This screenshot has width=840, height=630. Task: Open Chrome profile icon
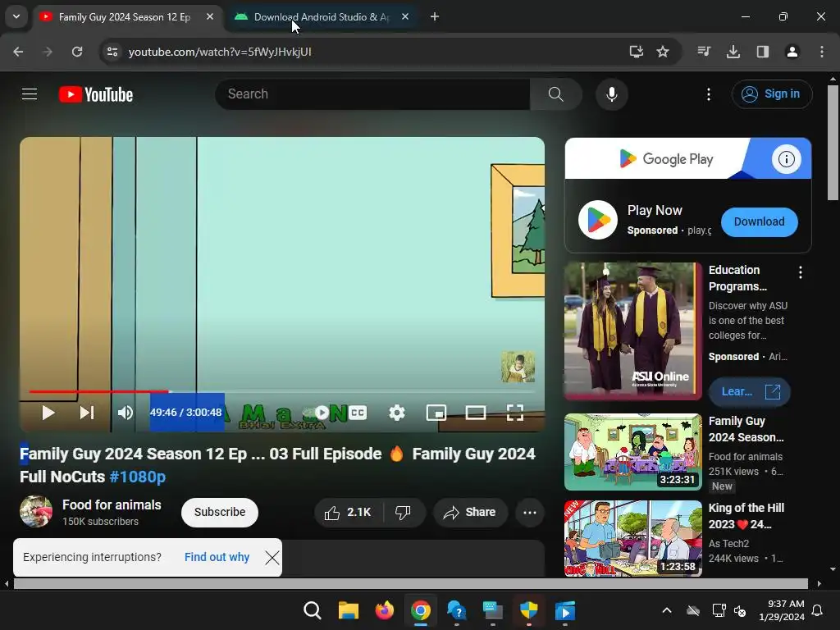tap(792, 52)
